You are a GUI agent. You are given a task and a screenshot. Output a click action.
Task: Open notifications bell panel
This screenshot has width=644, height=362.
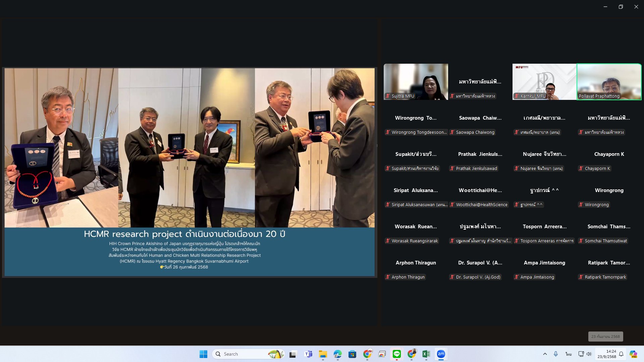point(621,354)
